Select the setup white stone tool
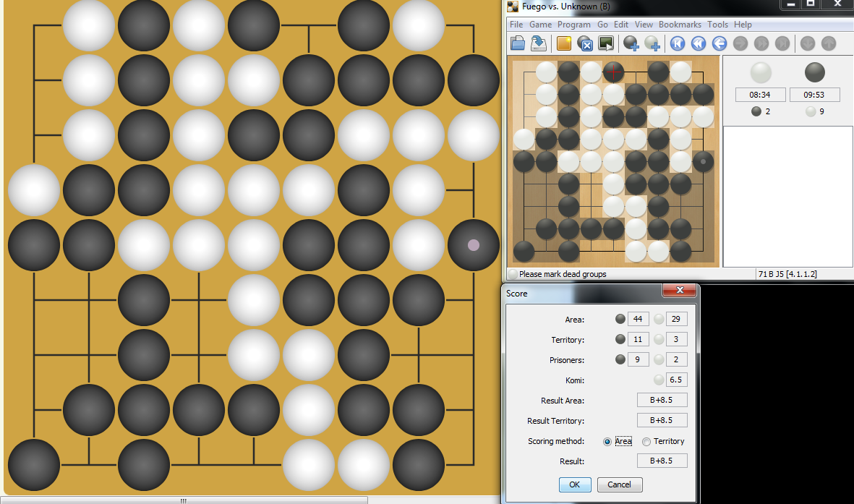This screenshot has height=504, width=854. [x=652, y=43]
